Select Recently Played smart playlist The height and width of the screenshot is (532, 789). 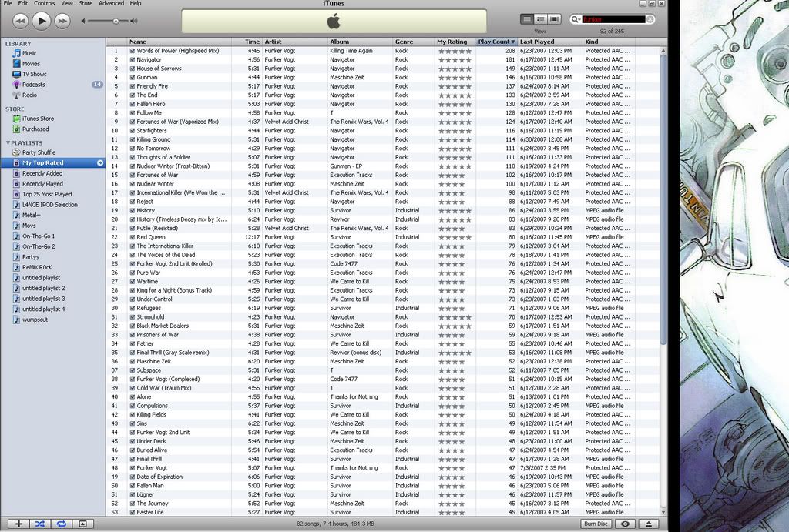[42, 184]
